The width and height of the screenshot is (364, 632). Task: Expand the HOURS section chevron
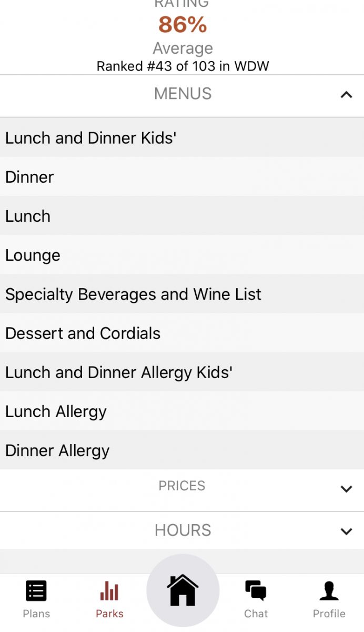click(x=346, y=532)
